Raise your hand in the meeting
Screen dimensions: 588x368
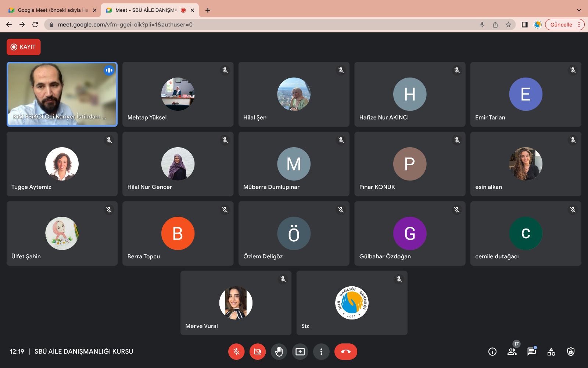[x=279, y=352]
